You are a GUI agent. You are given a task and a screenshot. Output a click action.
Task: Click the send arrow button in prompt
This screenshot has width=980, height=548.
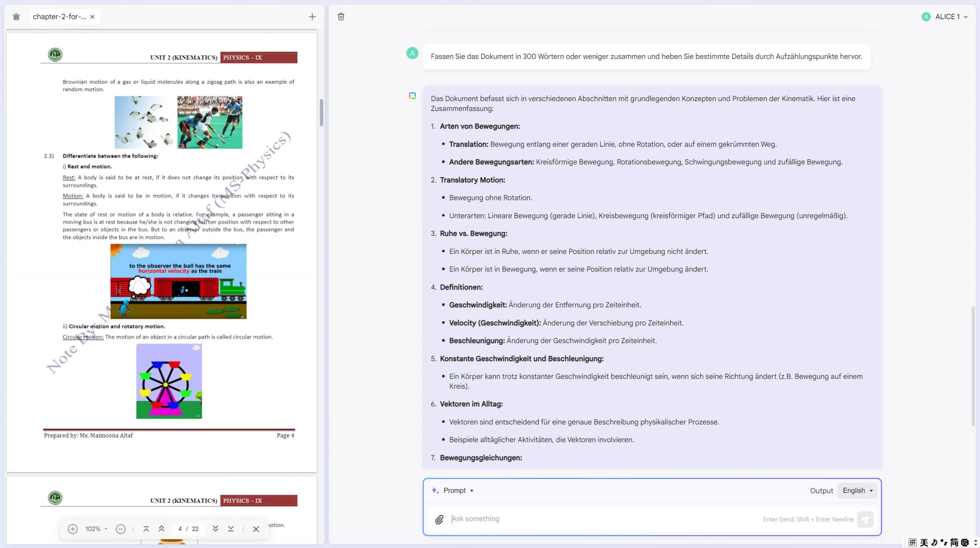click(x=866, y=519)
